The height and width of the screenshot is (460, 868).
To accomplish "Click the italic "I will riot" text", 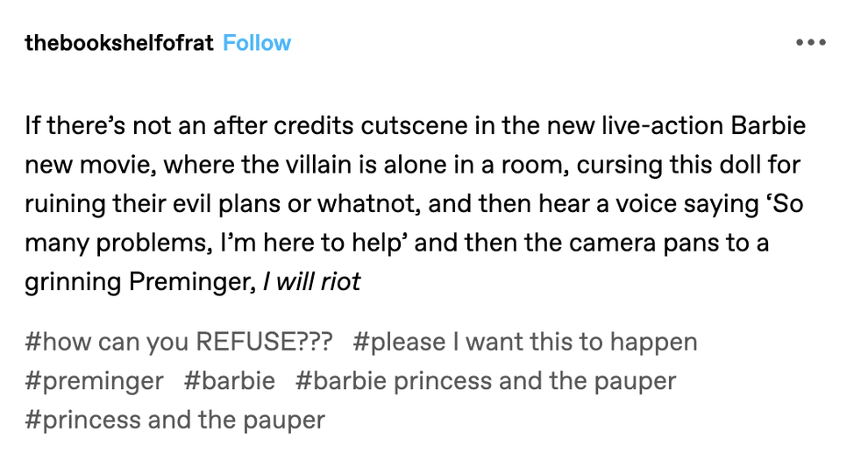I will 311,281.
